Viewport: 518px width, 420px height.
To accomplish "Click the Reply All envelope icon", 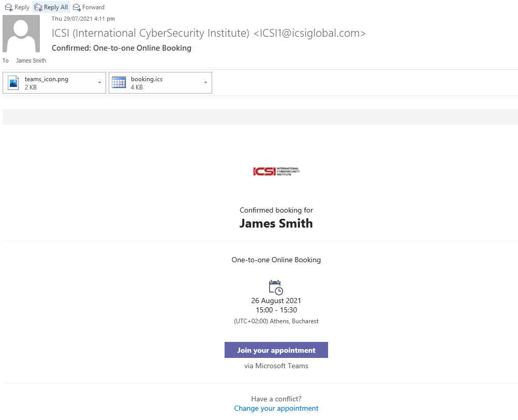I will [x=38, y=7].
